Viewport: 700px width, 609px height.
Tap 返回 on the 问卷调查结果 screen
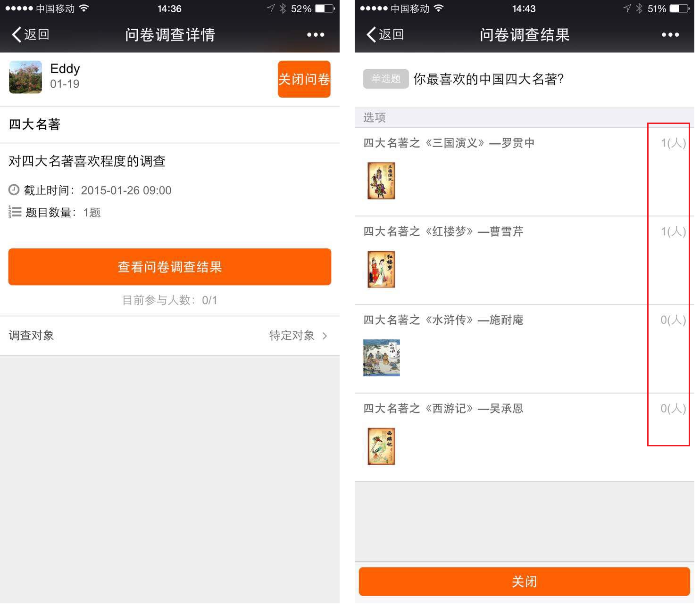coord(385,34)
